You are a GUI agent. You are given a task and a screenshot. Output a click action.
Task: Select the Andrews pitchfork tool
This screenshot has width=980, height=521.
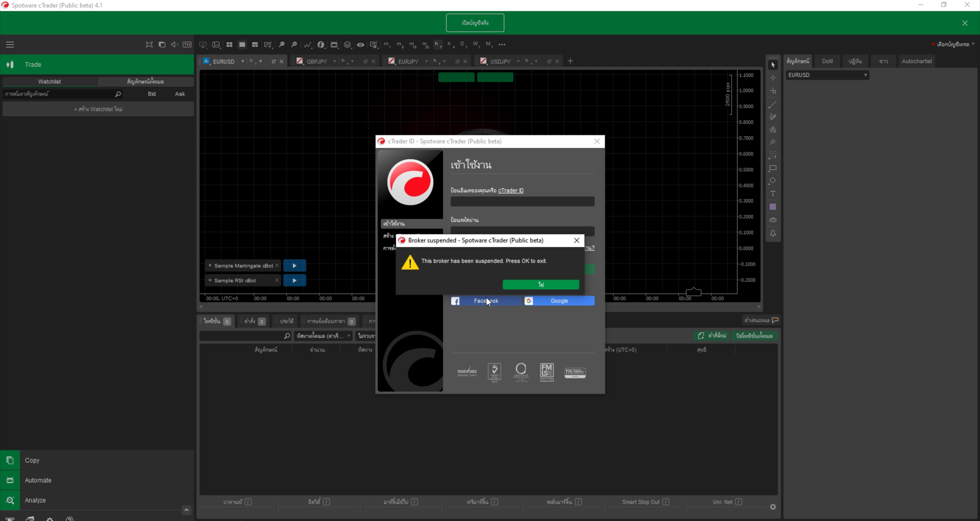[x=773, y=142]
